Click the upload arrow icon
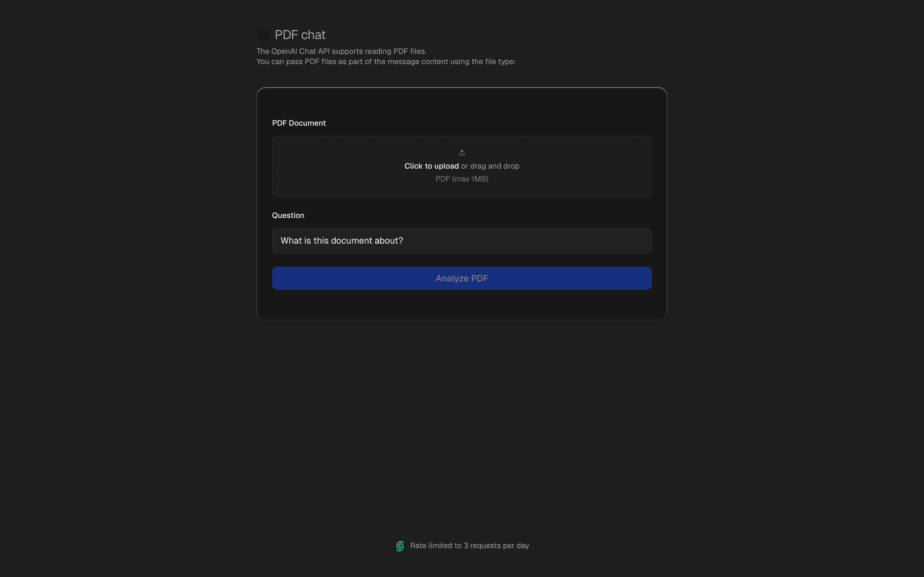 click(462, 153)
